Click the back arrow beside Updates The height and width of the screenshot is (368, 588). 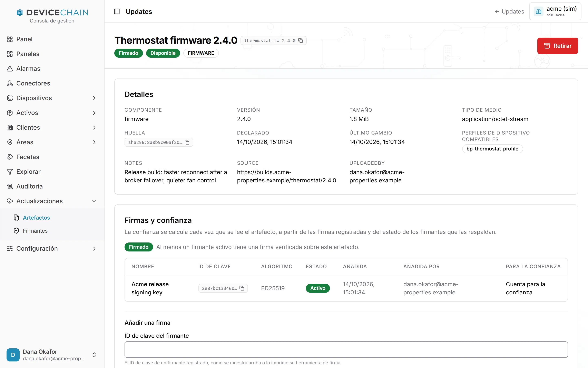(497, 11)
